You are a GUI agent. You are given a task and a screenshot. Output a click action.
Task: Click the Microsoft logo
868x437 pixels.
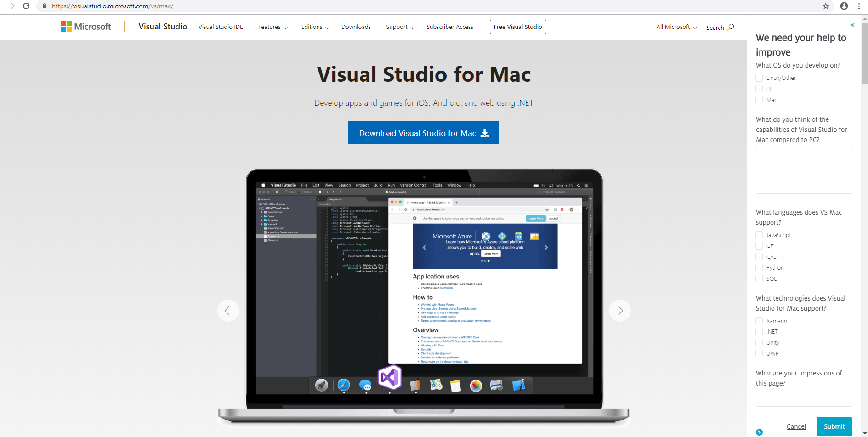(x=86, y=27)
